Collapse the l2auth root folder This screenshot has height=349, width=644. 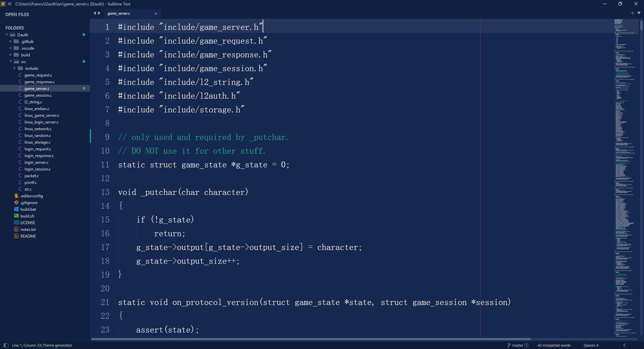coord(7,35)
